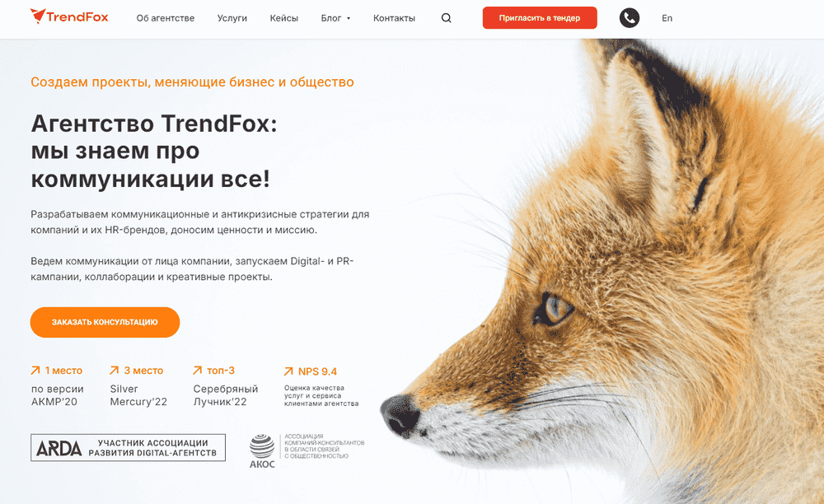824x504 pixels.
Task: Click the arrow icon beside 1 место
Action: 35,371
